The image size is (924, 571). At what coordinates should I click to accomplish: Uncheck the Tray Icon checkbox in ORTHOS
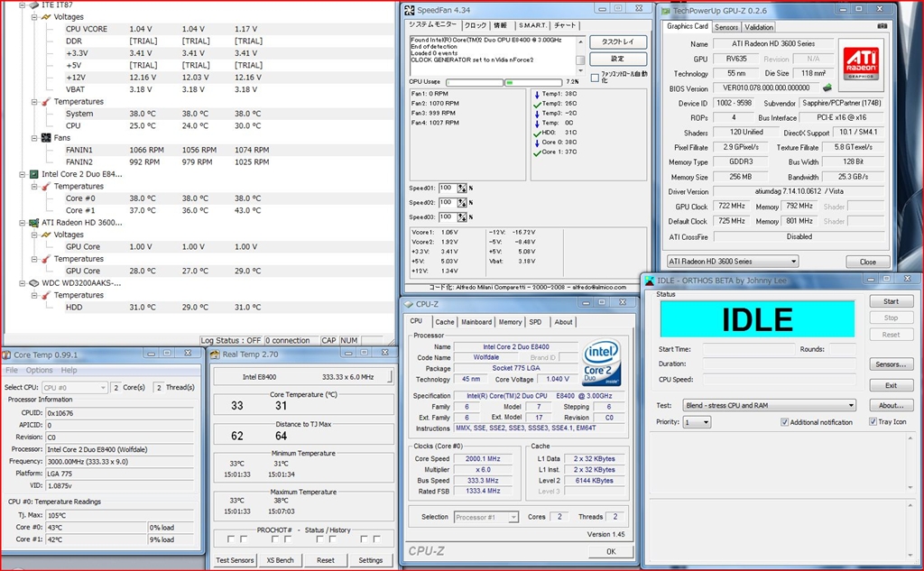click(873, 422)
